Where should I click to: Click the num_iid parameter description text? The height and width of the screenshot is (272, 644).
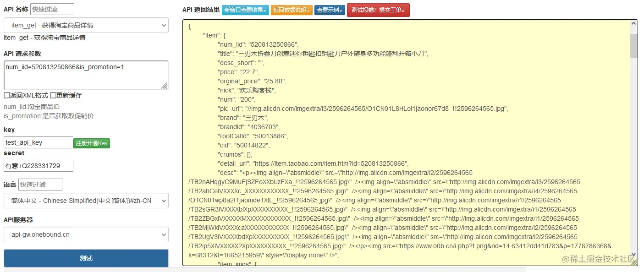click(x=32, y=107)
